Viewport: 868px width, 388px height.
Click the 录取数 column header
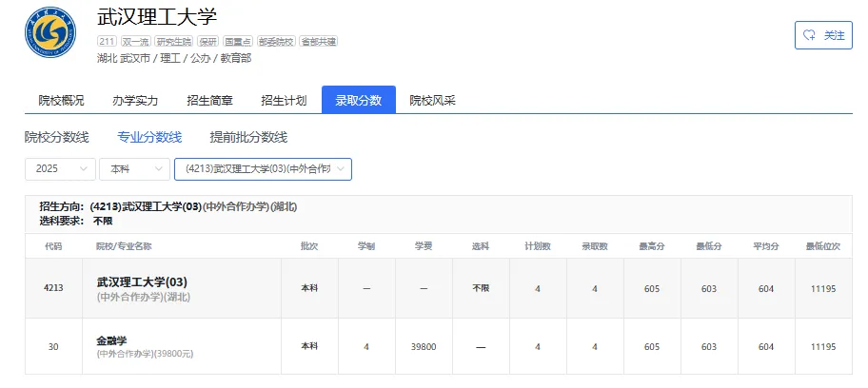(x=595, y=246)
